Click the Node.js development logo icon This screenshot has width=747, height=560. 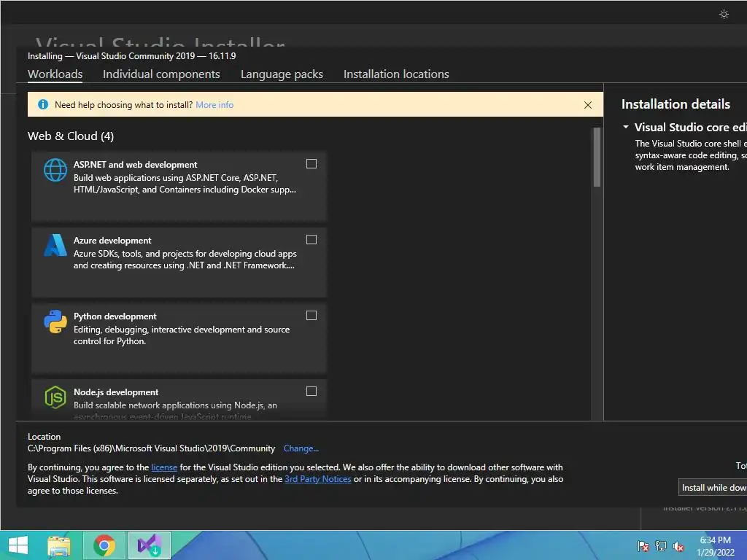(x=55, y=397)
